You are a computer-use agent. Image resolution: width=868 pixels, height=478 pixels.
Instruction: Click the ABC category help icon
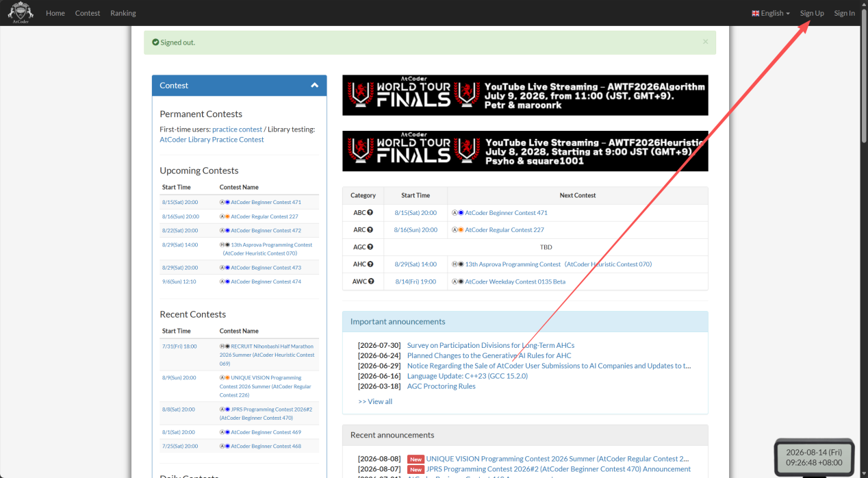[370, 212]
